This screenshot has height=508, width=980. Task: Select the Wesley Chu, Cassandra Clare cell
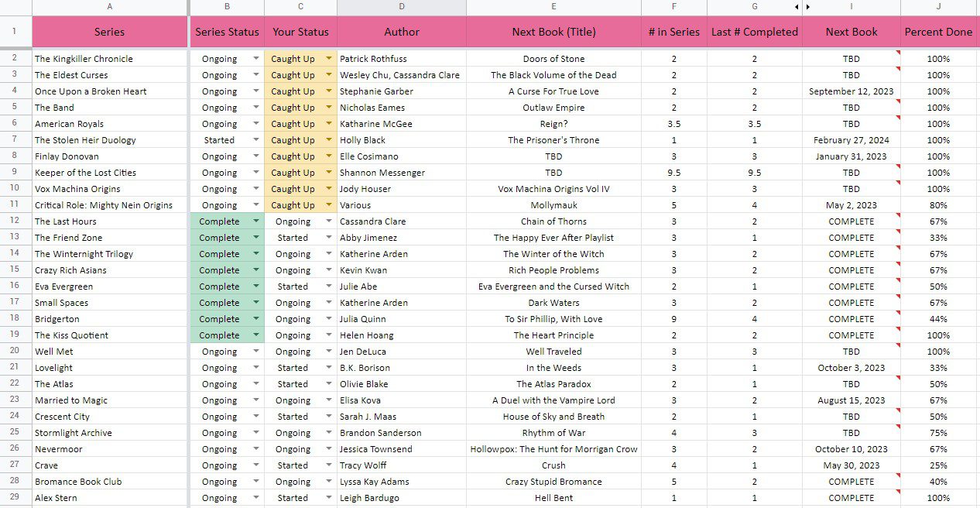pos(402,75)
